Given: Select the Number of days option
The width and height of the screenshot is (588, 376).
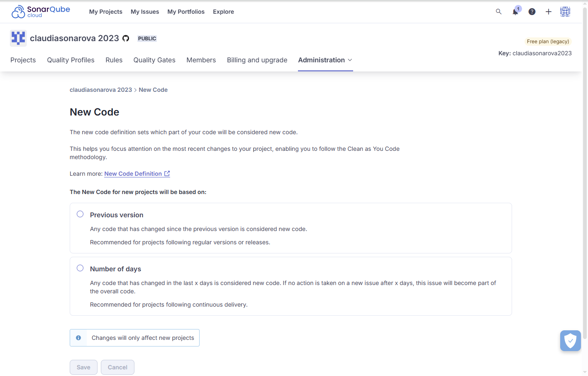Looking at the screenshot, I should click(80, 268).
